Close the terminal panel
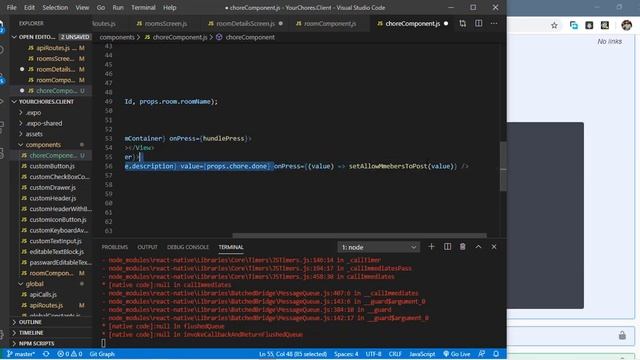The width and height of the screenshot is (640, 360). click(x=494, y=247)
